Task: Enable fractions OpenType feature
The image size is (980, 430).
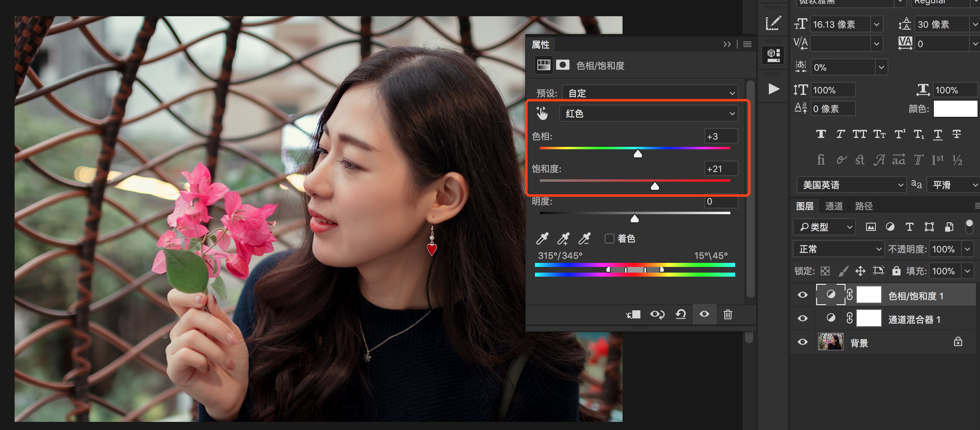Action: tap(957, 160)
